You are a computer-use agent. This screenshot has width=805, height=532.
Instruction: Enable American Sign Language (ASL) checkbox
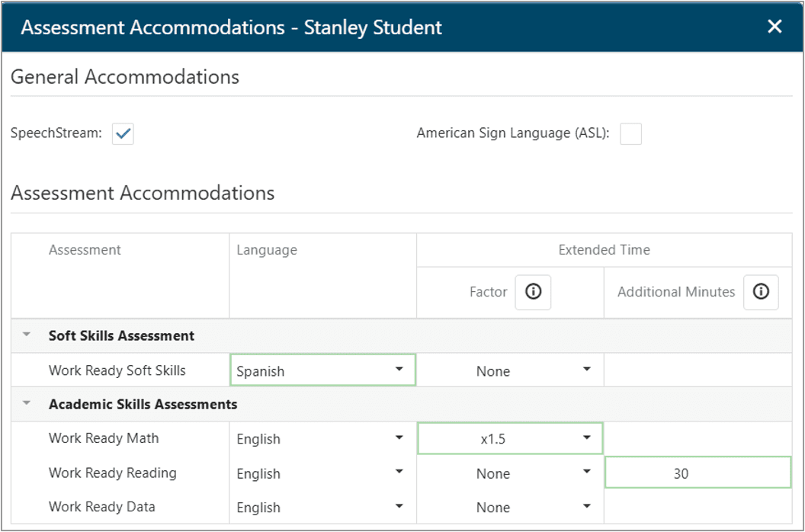[630, 134]
